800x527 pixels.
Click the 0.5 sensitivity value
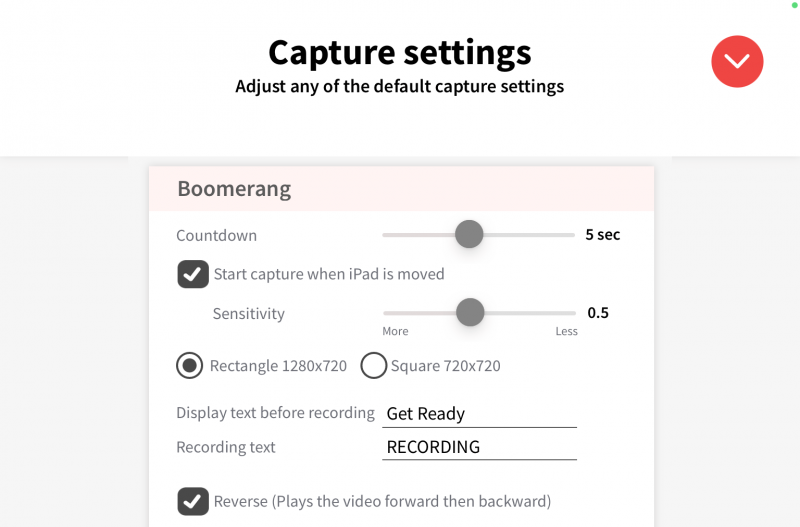coord(598,313)
